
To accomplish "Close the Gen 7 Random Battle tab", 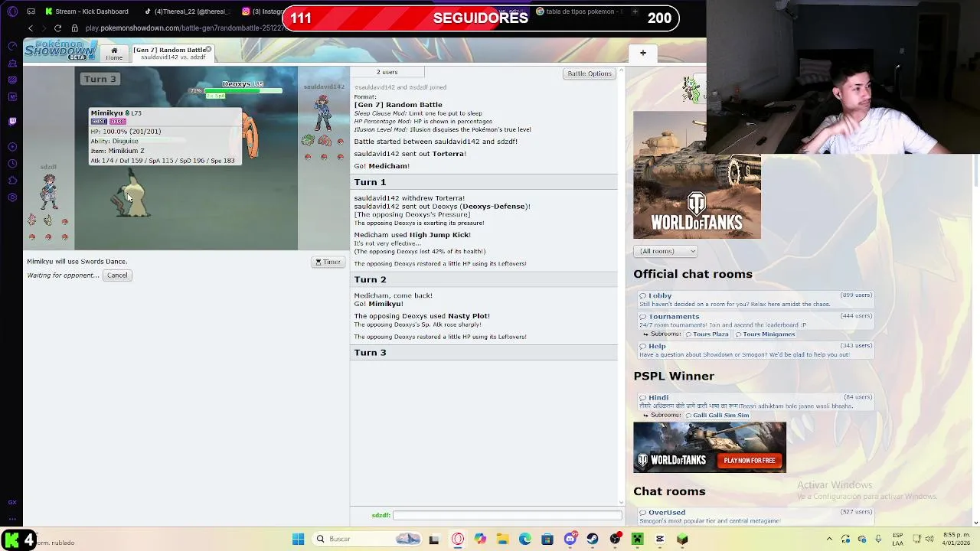I will click(208, 50).
